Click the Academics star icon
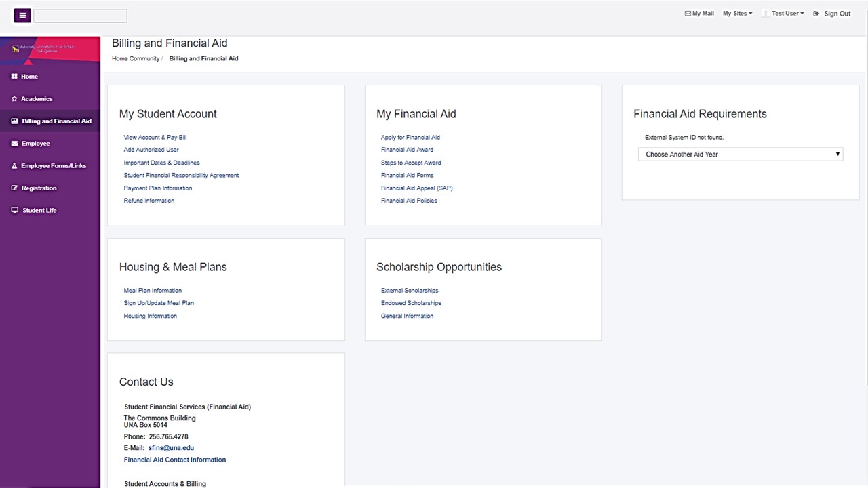This screenshot has height=488, width=868. (x=14, y=99)
